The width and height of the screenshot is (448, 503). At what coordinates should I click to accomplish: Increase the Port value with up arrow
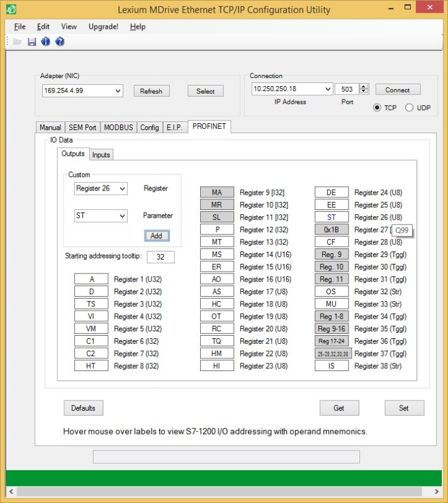click(x=364, y=86)
